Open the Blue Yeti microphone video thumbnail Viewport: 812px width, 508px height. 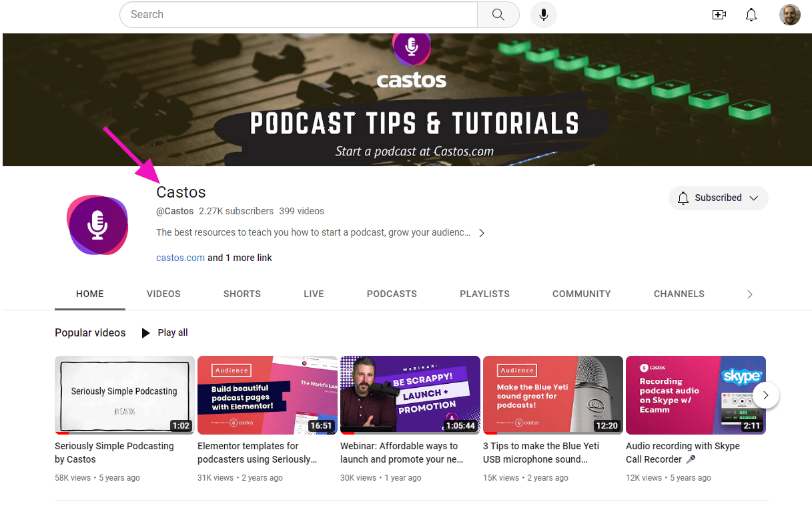coord(553,395)
